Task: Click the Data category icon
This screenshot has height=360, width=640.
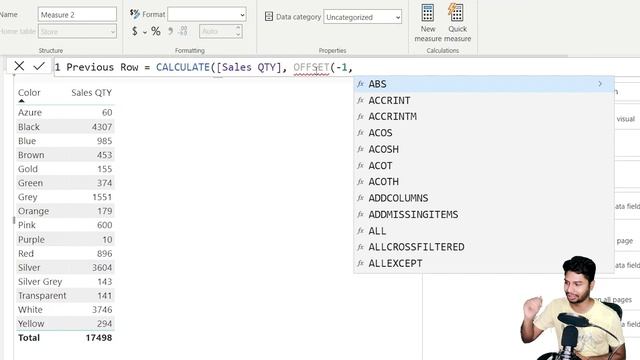Action: (x=269, y=17)
